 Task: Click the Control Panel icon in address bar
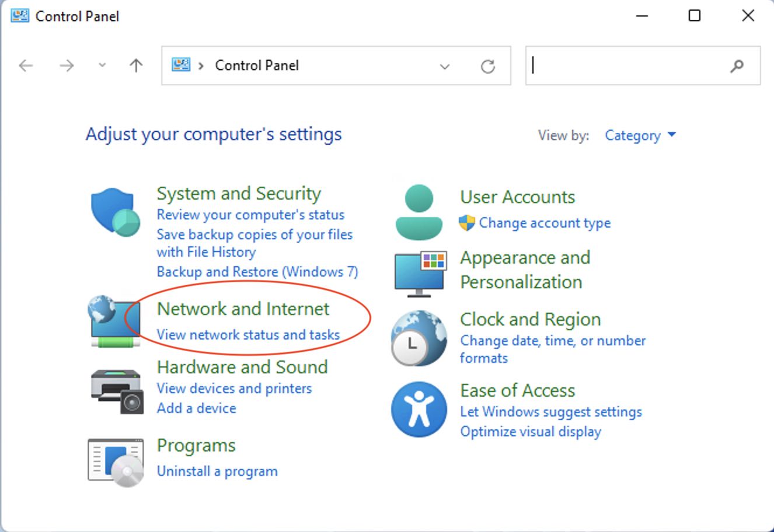tap(181, 65)
